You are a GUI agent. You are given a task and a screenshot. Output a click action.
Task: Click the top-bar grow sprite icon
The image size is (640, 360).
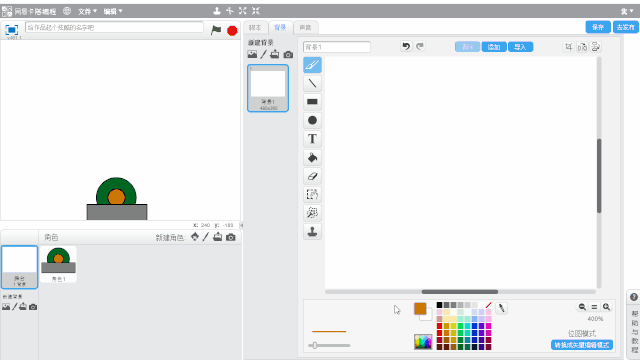pyautogui.click(x=243, y=11)
